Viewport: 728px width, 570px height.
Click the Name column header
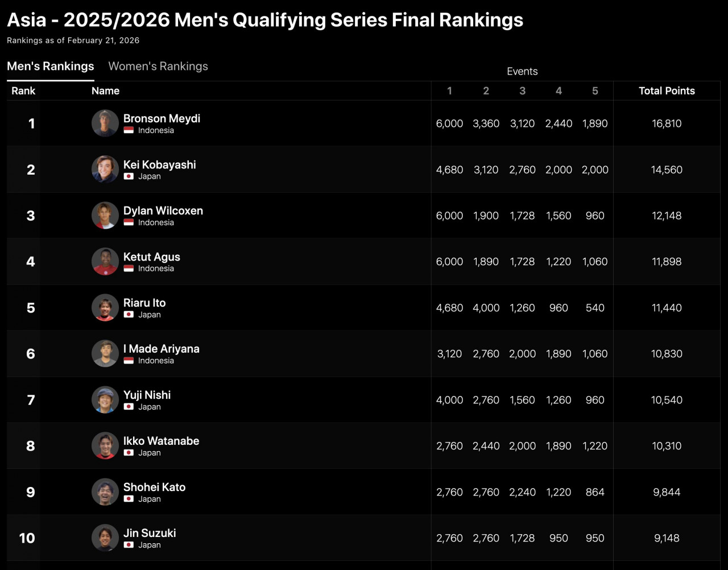(x=105, y=91)
